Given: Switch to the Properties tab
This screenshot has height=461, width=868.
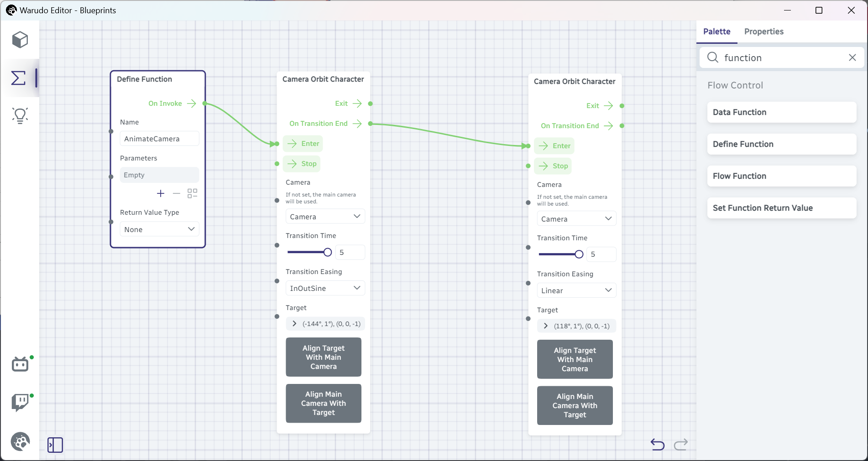Looking at the screenshot, I should click(763, 31).
